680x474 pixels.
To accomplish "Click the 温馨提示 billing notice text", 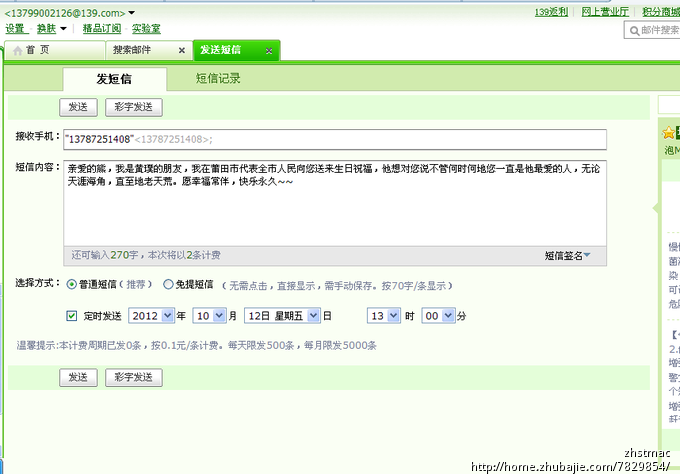I will click(x=196, y=346).
